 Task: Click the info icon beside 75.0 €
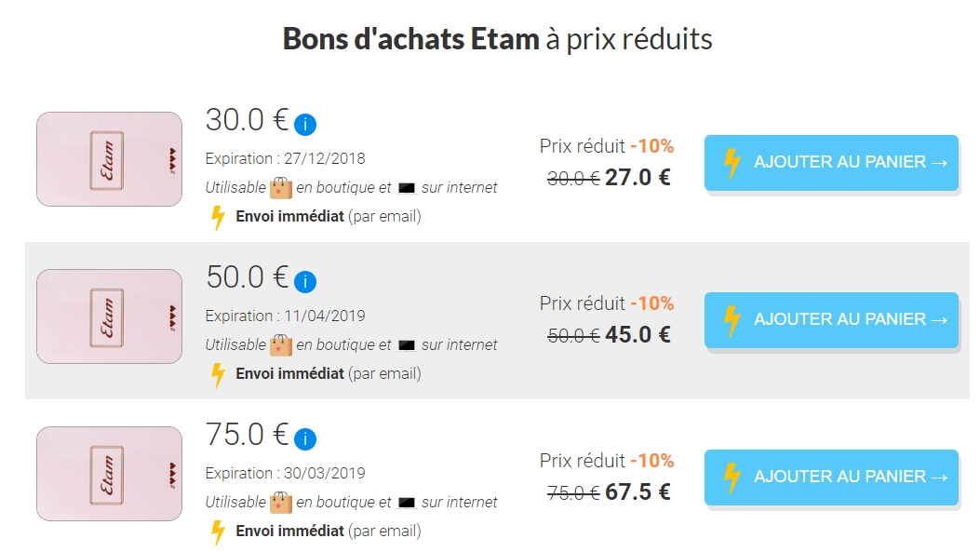tap(305, 438)
